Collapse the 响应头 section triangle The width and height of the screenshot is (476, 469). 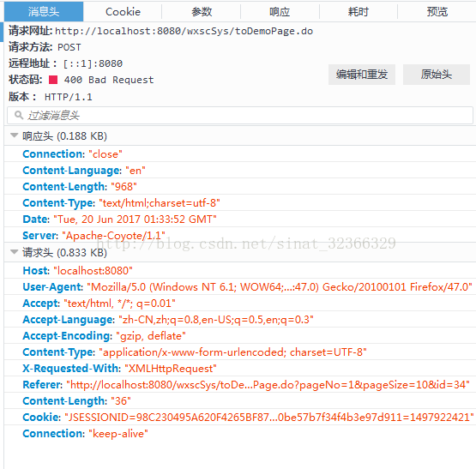(x=14, y=135)
